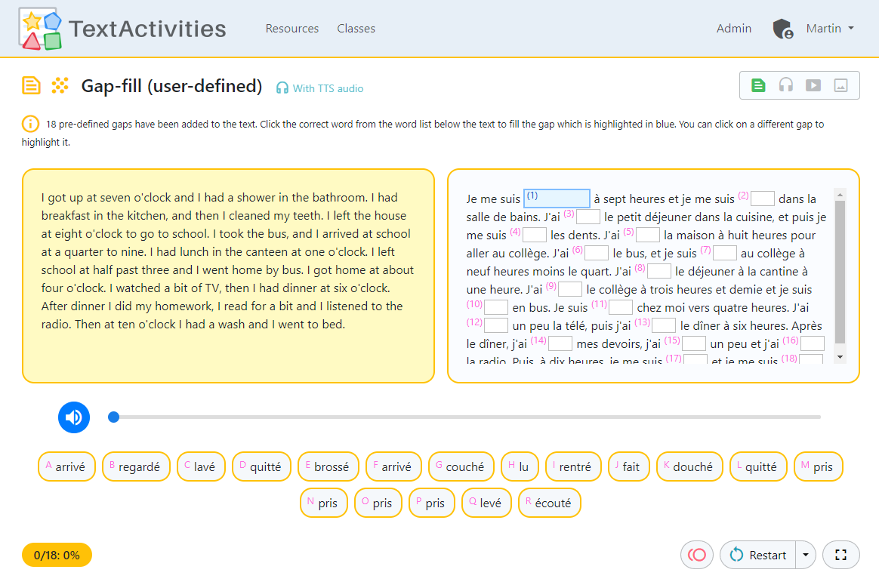The image size is (879, 588).
Task: Select gap number 6 before le bus
Action: click(x=597, y=253)
